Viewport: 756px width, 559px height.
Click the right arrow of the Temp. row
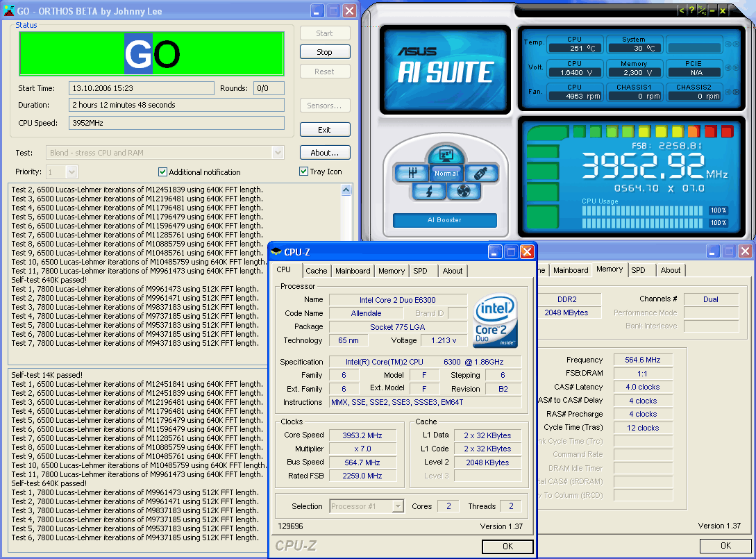pyautogui.click(x=736, y=44)
